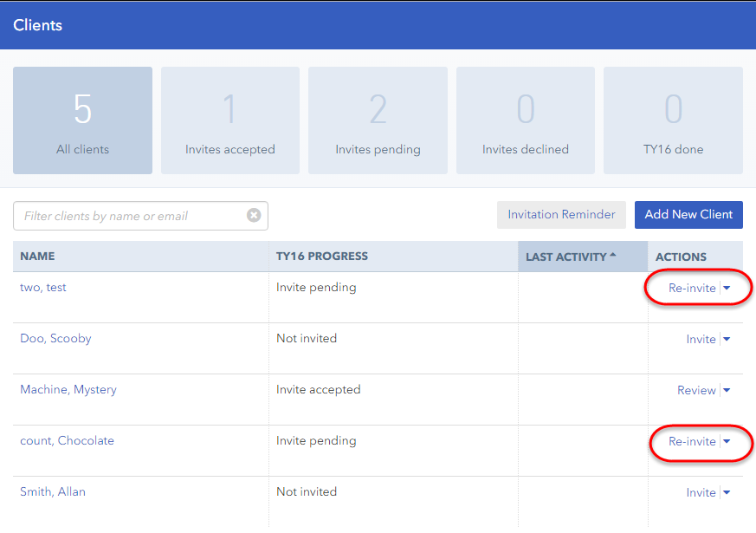
Task: Clear the client filter with the x icon
Action: pos(254,215)
